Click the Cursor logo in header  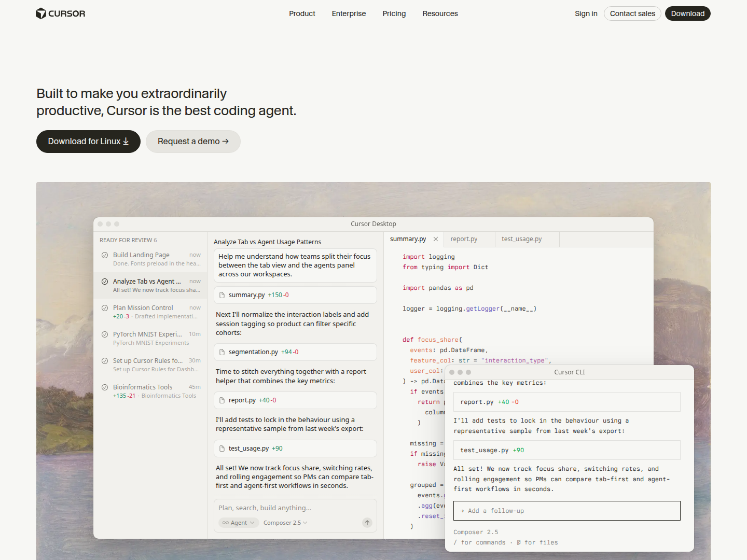(x=60, y=13)
